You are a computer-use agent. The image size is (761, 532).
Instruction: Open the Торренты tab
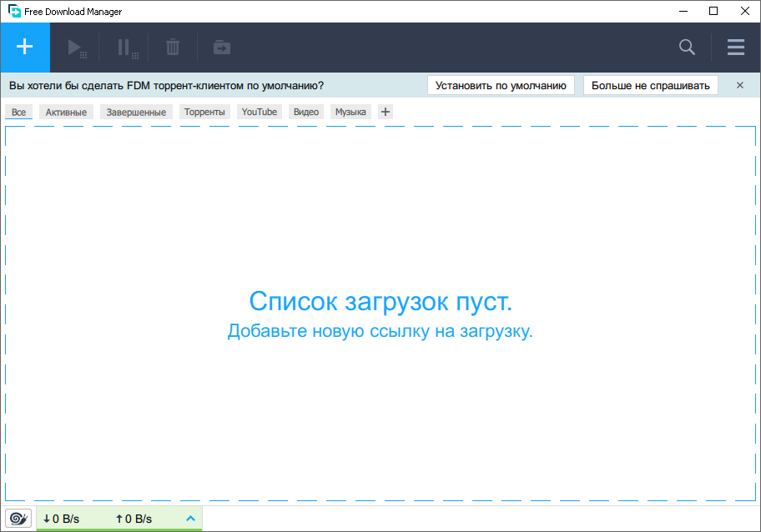coord(204,112)
